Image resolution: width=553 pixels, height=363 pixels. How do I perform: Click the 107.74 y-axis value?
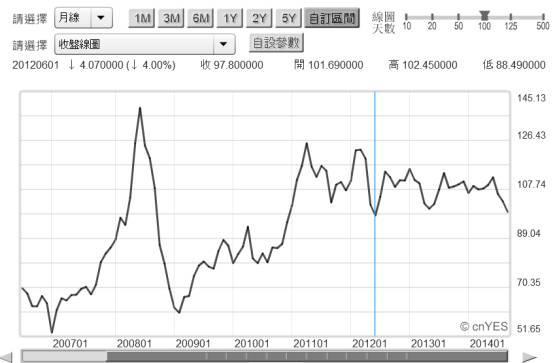(531, 184)
